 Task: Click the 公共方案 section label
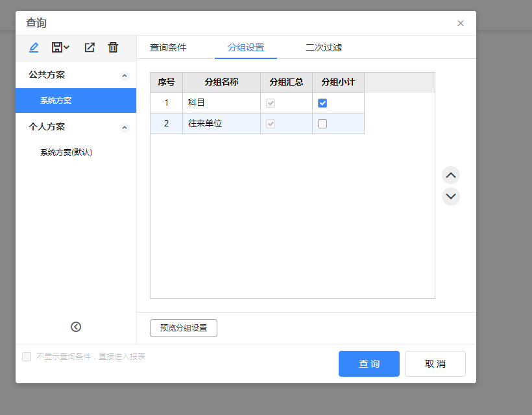coord(47,75)
